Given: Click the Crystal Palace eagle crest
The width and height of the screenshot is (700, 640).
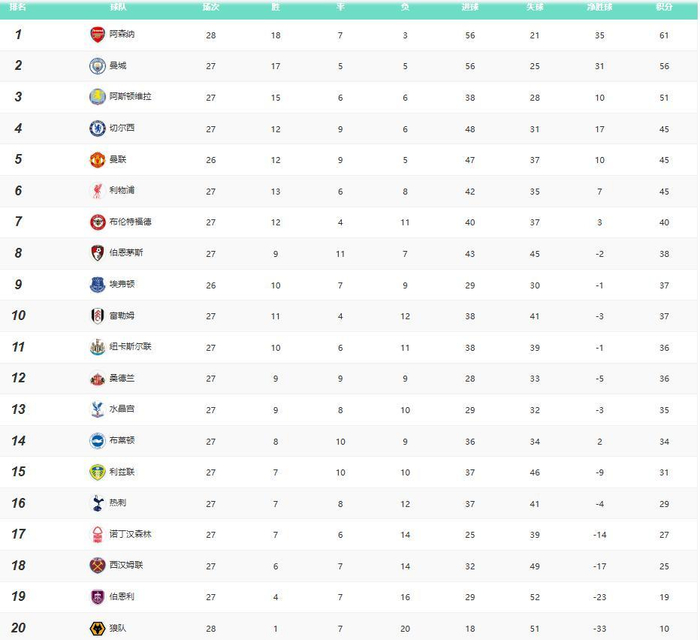Looking at the screenshot, I should tap(97, 409).
